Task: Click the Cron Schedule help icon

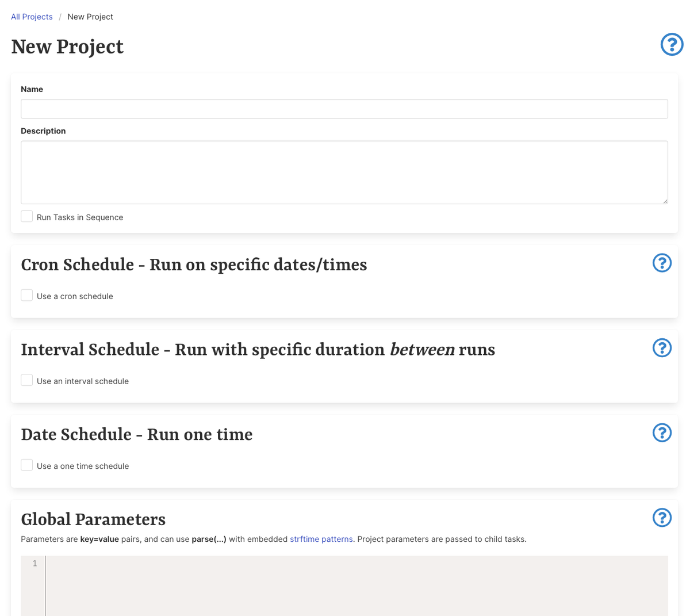Action: [662, 263]
